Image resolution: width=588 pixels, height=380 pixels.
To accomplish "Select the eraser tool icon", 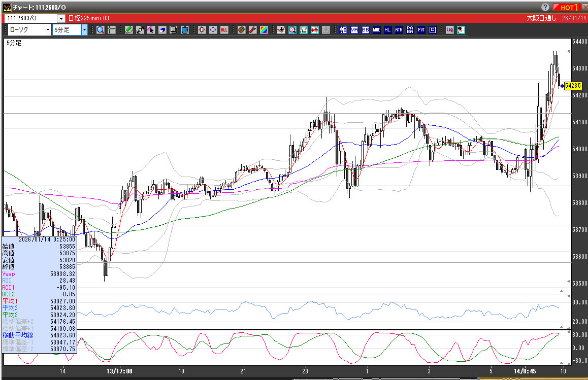I will click(x=162, y=30).
